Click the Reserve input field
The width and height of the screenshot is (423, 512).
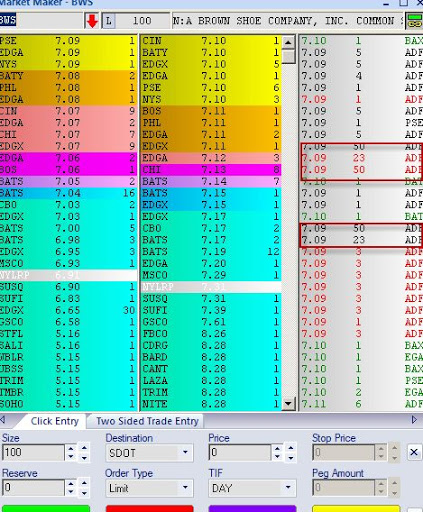click(33, 487)
